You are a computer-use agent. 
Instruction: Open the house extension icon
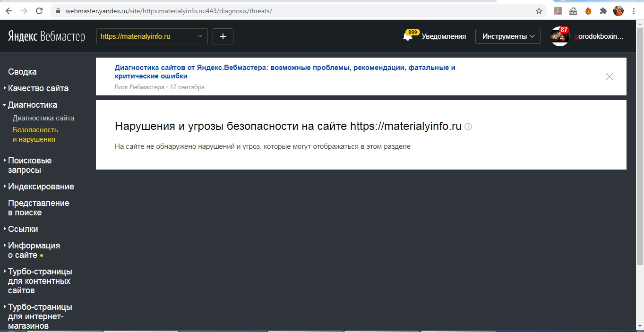573,11
